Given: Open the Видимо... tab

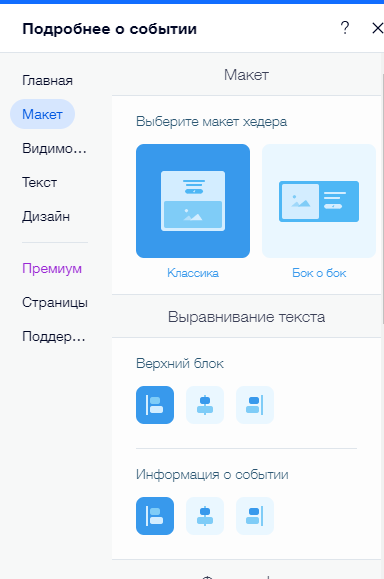Looking at the screenshot, I should 54,148.
